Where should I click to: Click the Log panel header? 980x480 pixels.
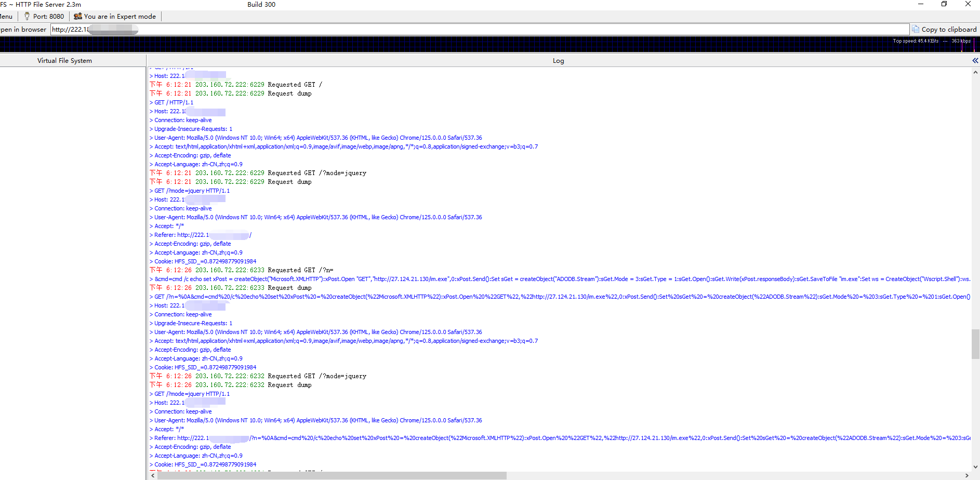(x=559, y=61)
